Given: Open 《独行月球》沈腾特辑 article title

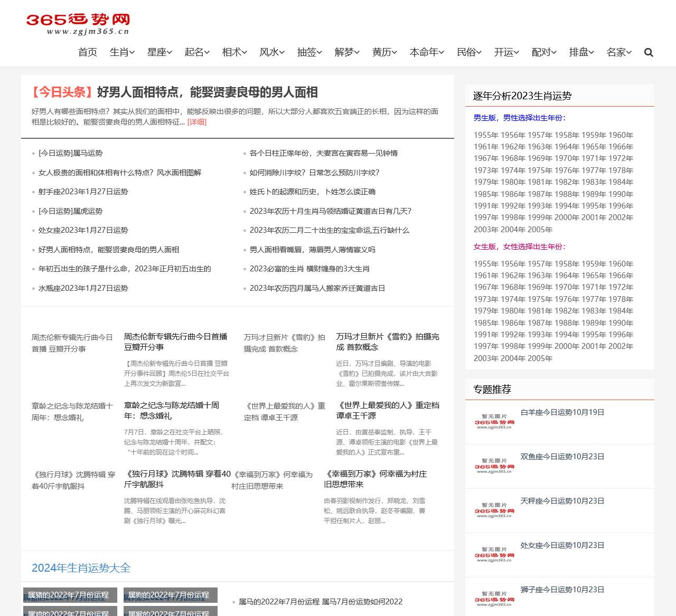Looking at the screenshot, I should click(177, 479).
